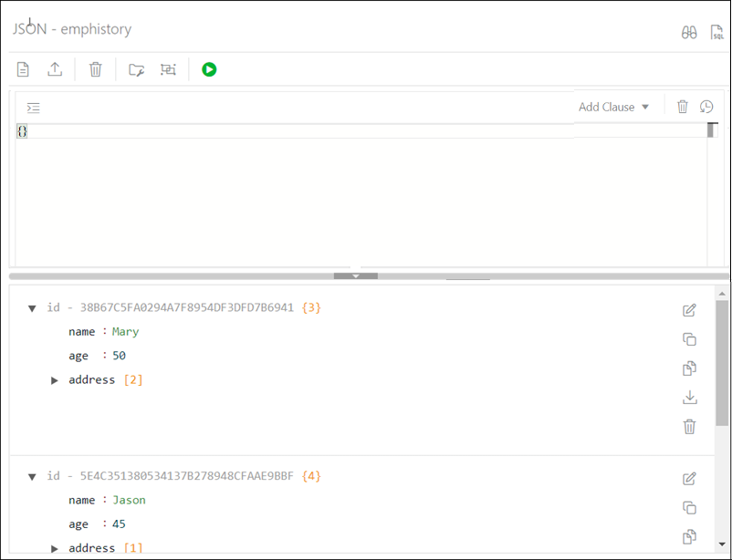This screenshot has height=560, width=732.
Task: Expand Jason's address array
Action: click(x=54, y=549)
